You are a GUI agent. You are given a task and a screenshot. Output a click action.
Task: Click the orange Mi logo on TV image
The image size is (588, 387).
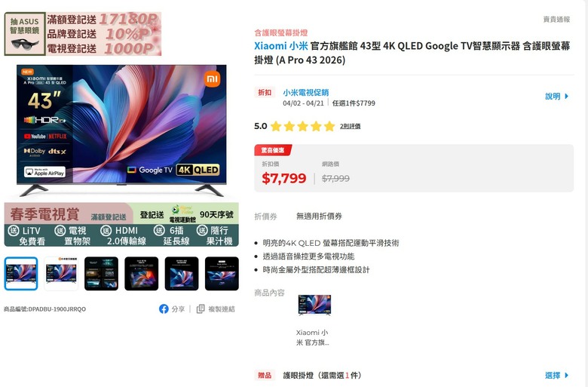point(213,78)
